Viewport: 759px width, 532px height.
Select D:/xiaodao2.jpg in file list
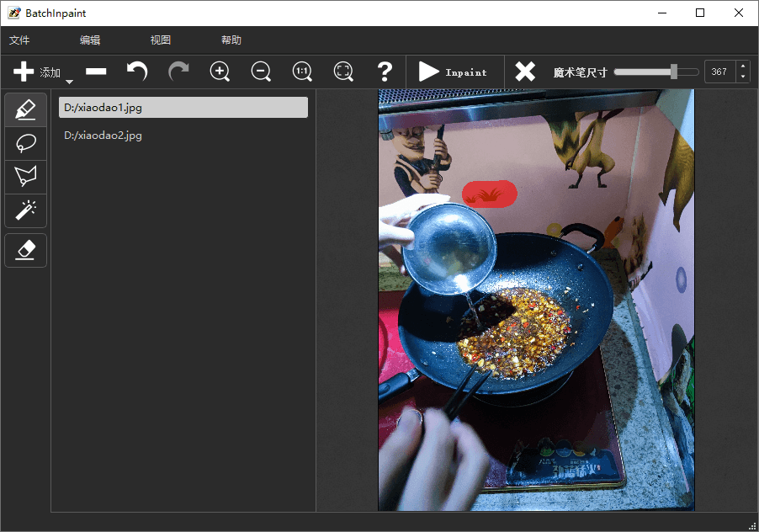103,136
